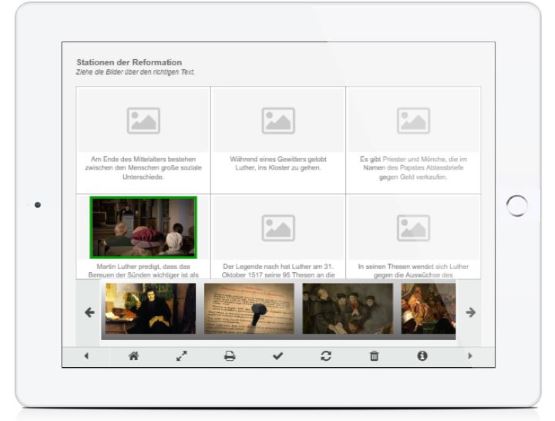The width and height of the screenshot is (555, 421).
Task: Click placeholder above 'Während eines Gewitters' text
Action: point(278,121)
